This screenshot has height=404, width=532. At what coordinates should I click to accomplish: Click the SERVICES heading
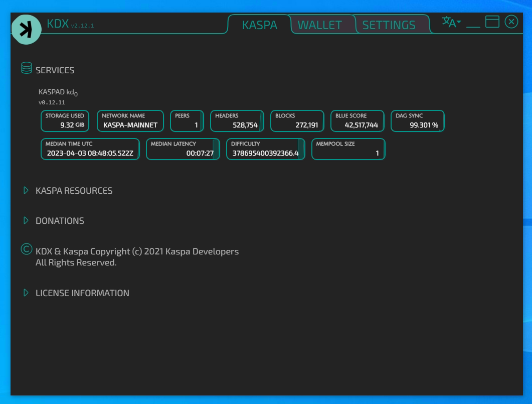(55, 70)
